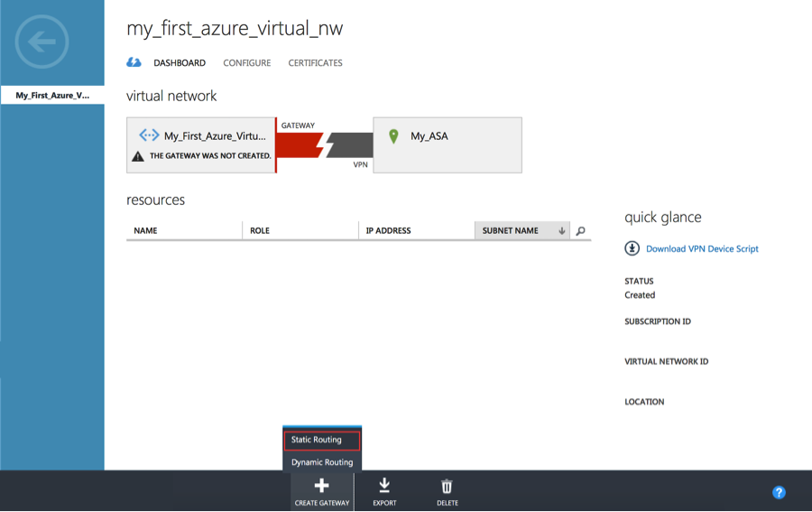The width and height of the screenshot is (812, 512).
Task: Switch to the Configure tab
Action: point(247,62)
